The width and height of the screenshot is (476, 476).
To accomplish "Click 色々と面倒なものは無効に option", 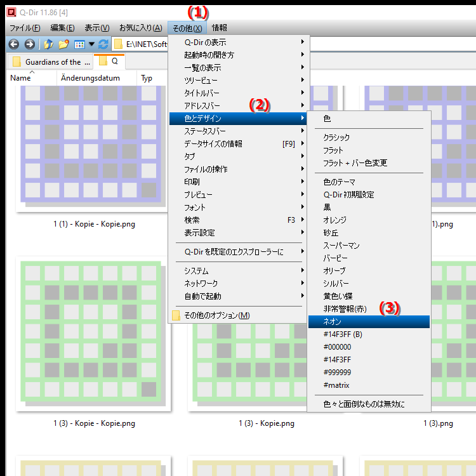I will [x=369, y=404].
